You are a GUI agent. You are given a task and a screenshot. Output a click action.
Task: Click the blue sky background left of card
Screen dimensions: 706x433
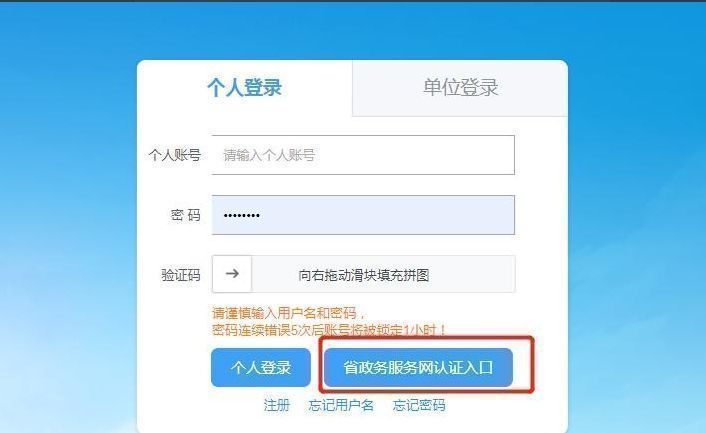tap(68, 225)
